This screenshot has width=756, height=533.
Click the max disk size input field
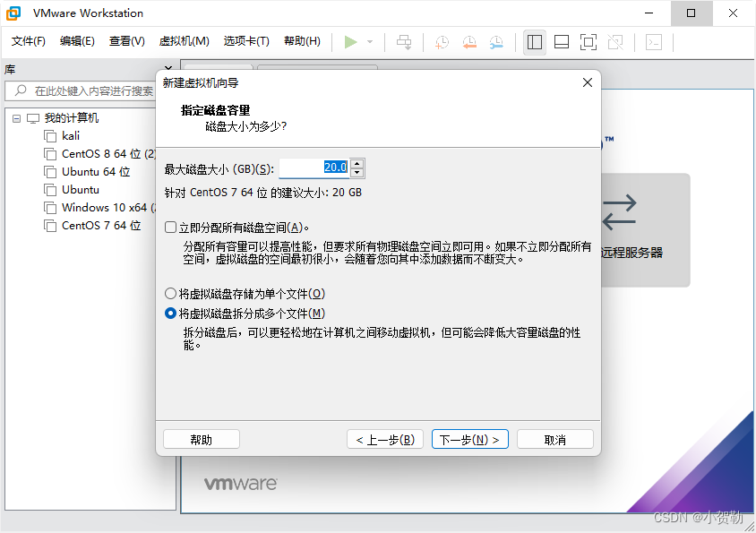coord(314,168)
